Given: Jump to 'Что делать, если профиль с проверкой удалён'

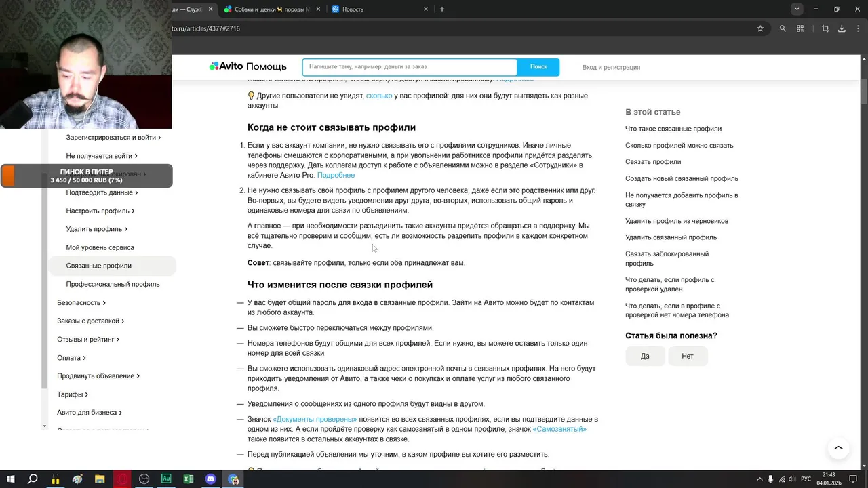Looking at the screenshot, I should point(669,284).
